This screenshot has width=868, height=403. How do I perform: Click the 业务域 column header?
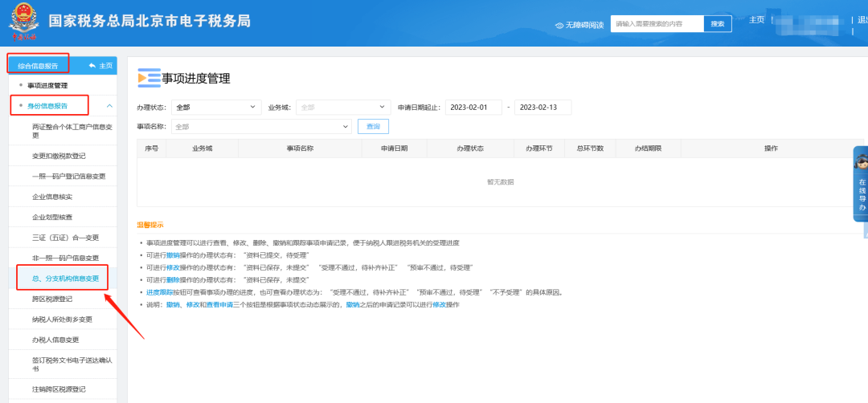click(202, 149)
